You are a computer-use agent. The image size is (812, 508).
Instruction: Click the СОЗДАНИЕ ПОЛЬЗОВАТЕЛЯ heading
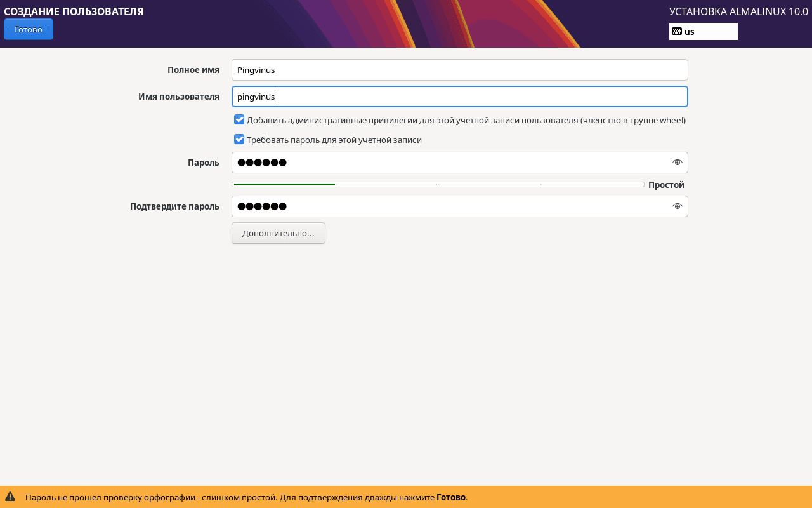tap(74, 11)
